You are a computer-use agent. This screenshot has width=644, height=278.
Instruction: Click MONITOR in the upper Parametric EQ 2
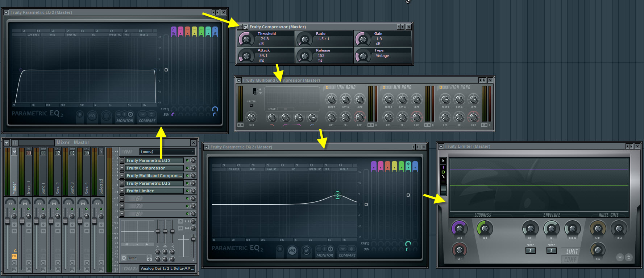tap(125, 120)
